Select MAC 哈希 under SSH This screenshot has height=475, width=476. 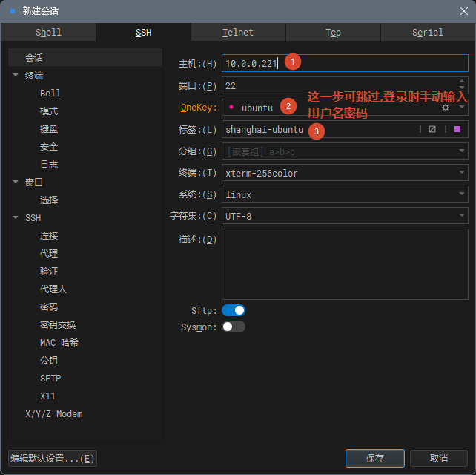[59, 342]
